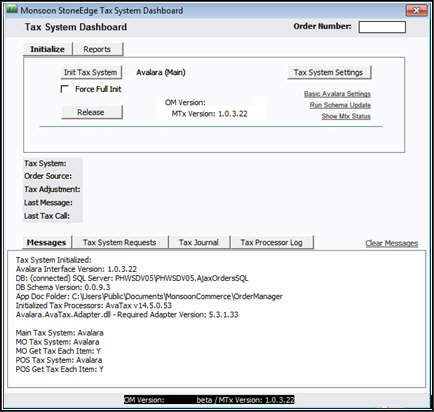Image resolution: width=434 pixels, height=412 pixels.
Task: Click the 'Order Source:' field label
Action: click(48, 176)
